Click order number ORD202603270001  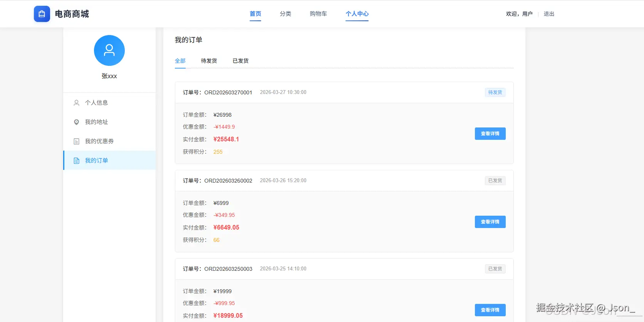coord(228,92)
